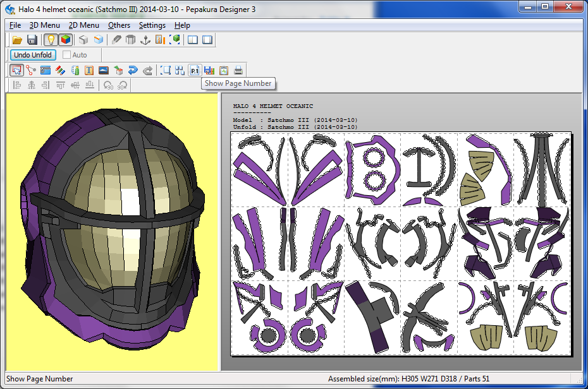Open the 3D Menu
The height and width of the screenshot is (389, 588).
tap(45, 25)
